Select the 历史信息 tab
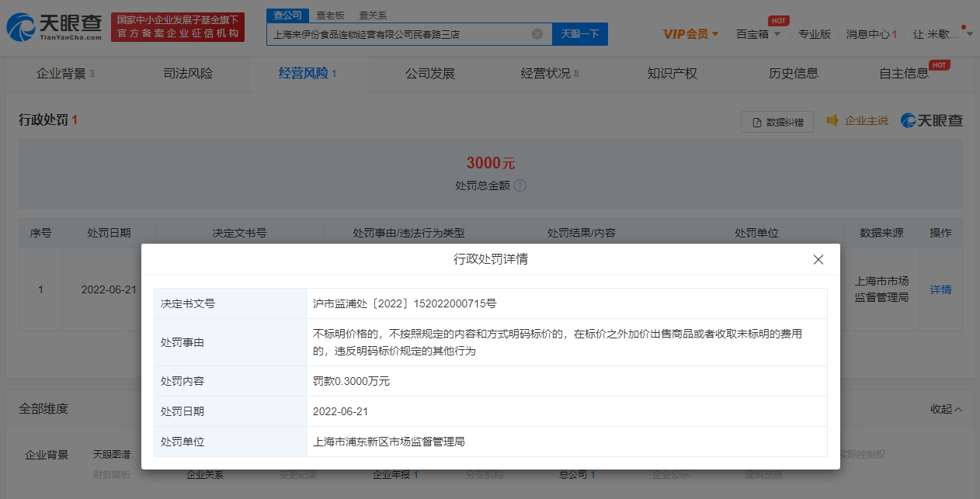 (794, 74)
